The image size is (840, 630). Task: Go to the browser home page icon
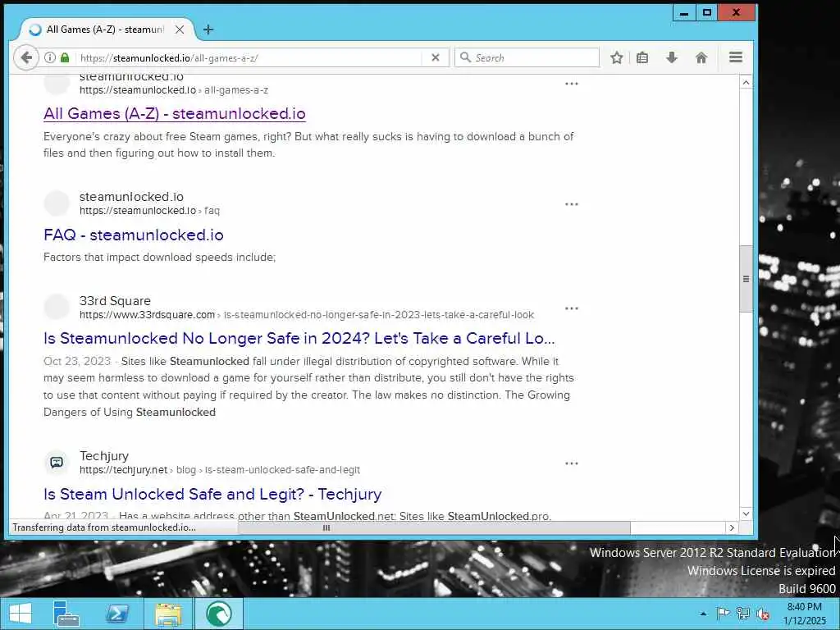pos(701,57)
